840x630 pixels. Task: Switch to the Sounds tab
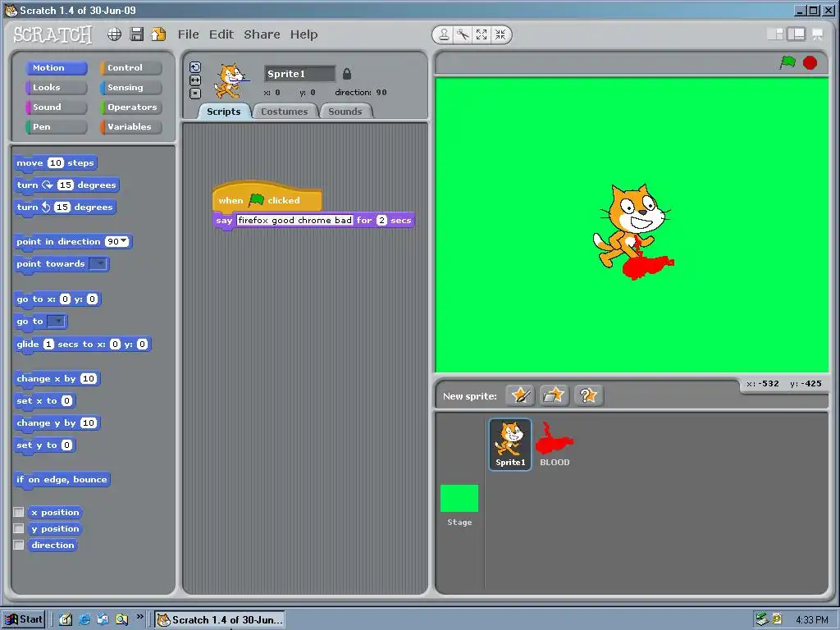[x=345, y=112]
